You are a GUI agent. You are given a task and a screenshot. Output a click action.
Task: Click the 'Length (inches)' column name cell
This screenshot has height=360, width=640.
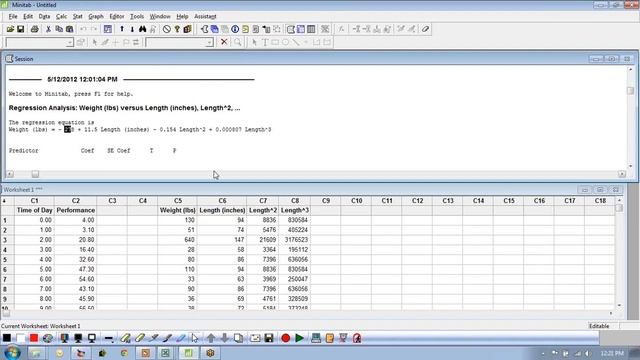(222, 210)
